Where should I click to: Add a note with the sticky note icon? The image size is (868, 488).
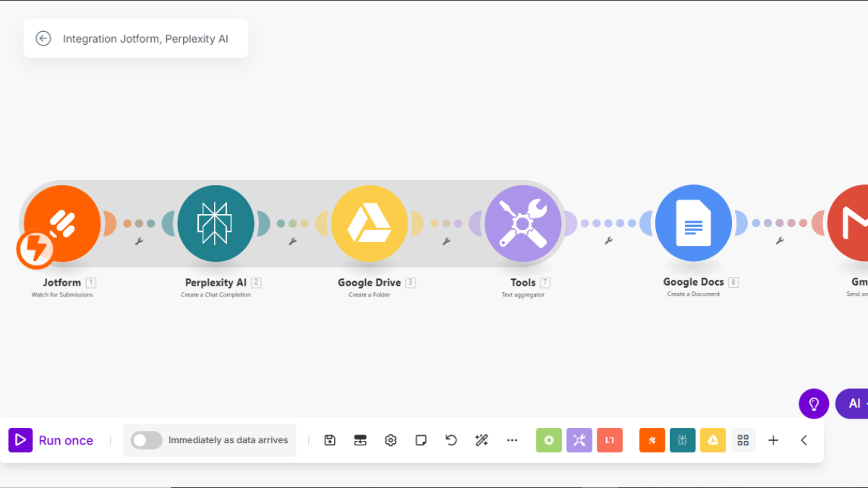421,440
